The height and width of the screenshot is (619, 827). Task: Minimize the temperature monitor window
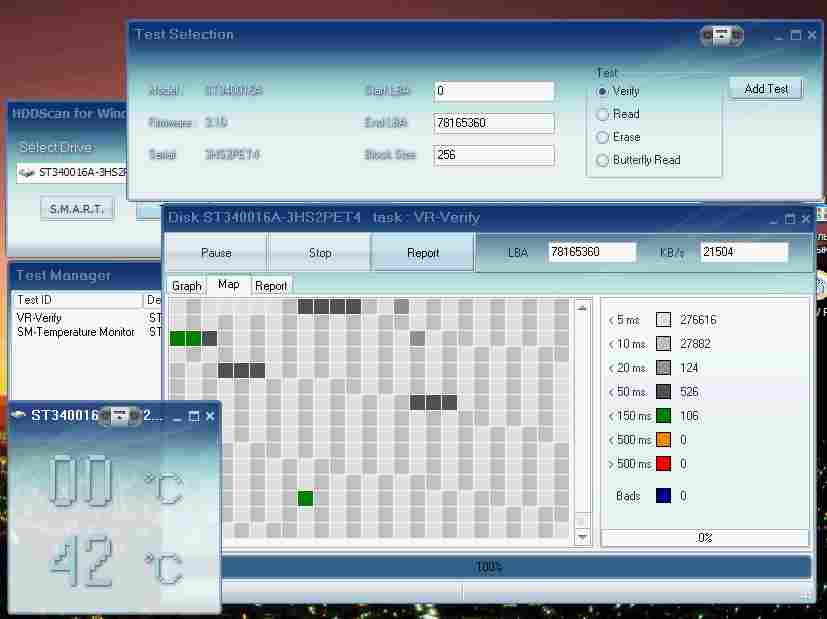pos(177,417)
